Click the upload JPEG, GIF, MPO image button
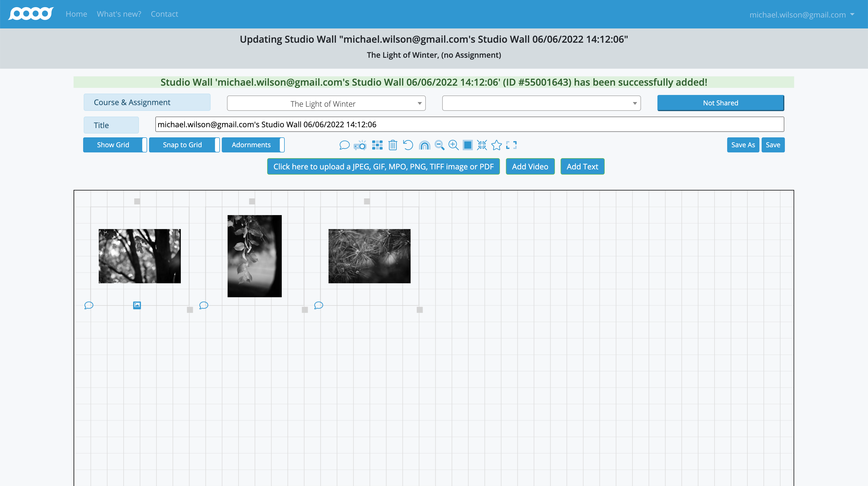 (x=383, y=166)
